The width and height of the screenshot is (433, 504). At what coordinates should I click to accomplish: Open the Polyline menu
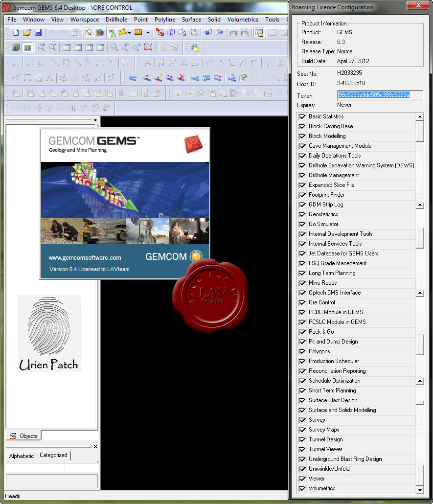165,20
